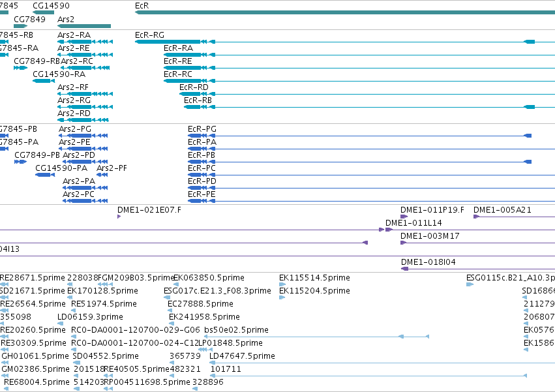Select the EK115204.5prime EST label
This screenshot has width=555, height=392.
tap(314, 292)
